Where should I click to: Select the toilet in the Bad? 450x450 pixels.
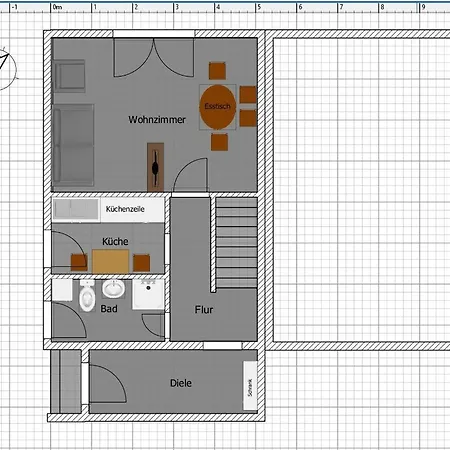(87, 296)
